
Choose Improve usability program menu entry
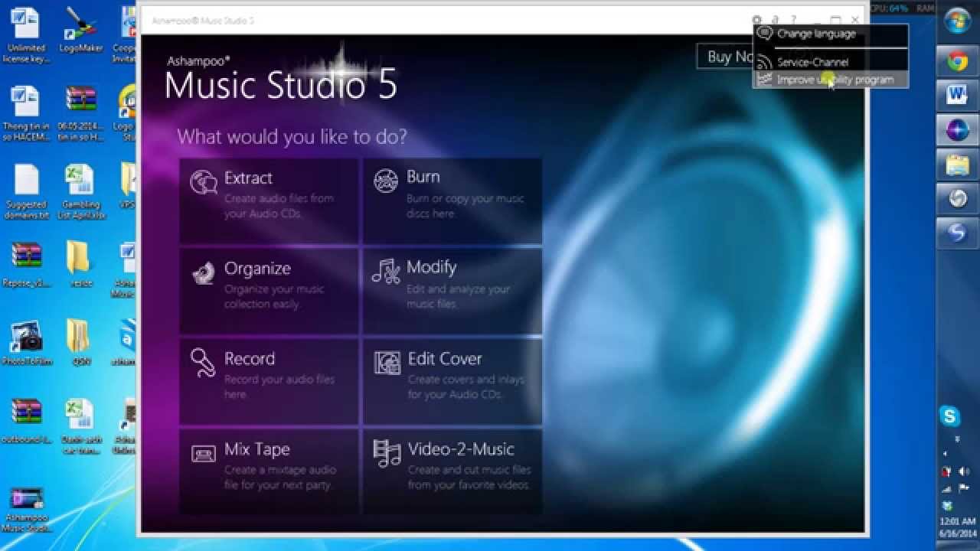tap(831, 80)
